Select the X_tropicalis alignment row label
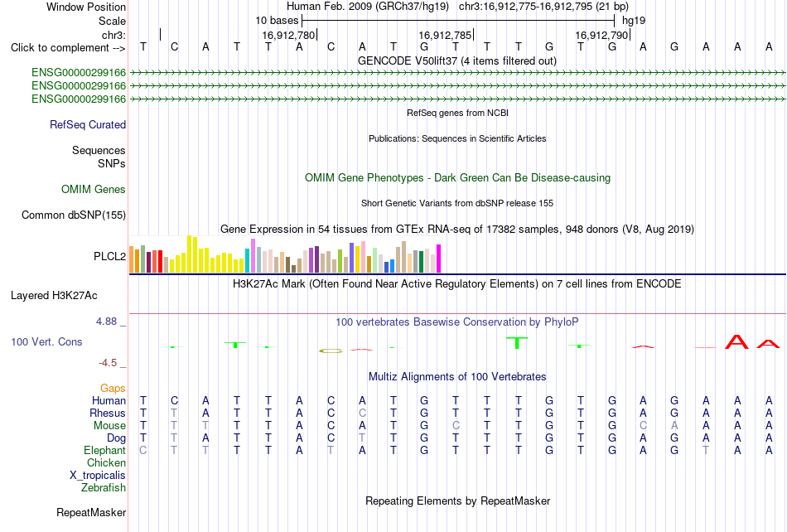The width and height of the screenshot is (787, 532). click(x=98, y=476)
